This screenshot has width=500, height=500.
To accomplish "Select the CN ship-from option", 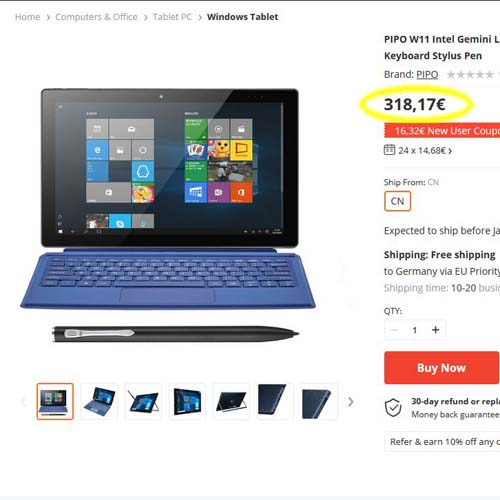I will (397, 201).
